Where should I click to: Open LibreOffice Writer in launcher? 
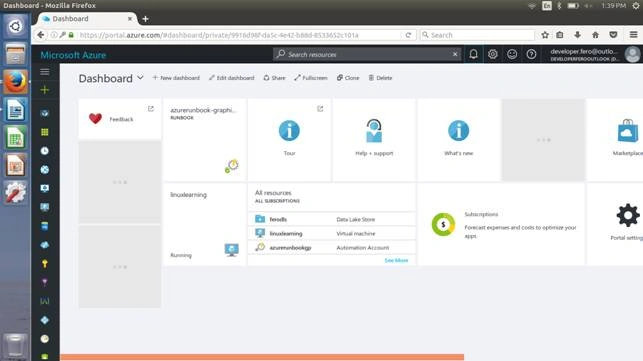pos(15,110)
